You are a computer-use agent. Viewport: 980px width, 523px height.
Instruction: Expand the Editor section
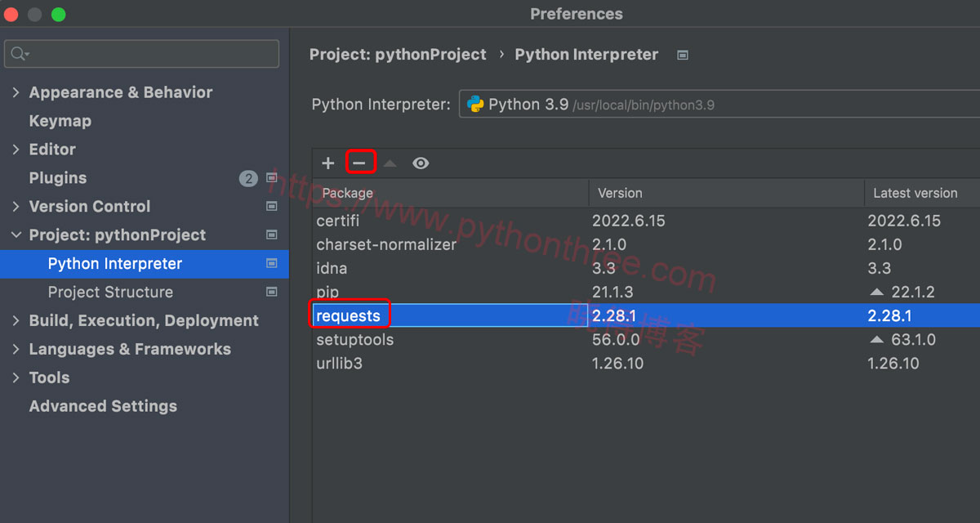point(16,150)
